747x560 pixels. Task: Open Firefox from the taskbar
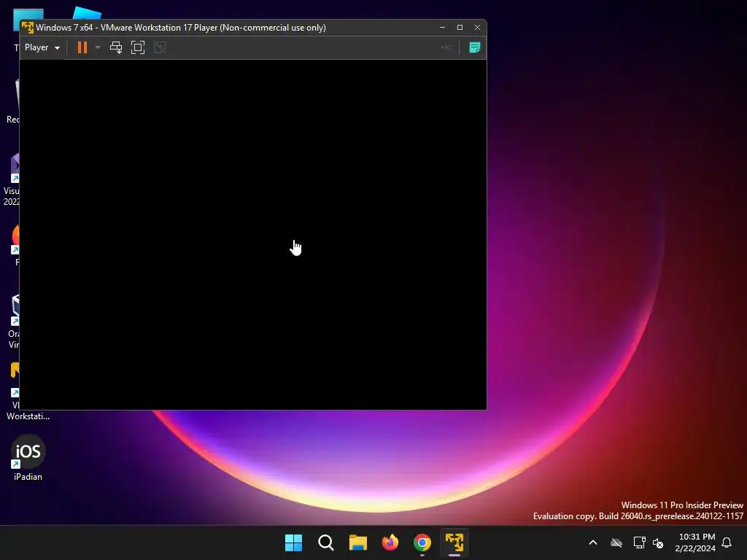point(390,542)
